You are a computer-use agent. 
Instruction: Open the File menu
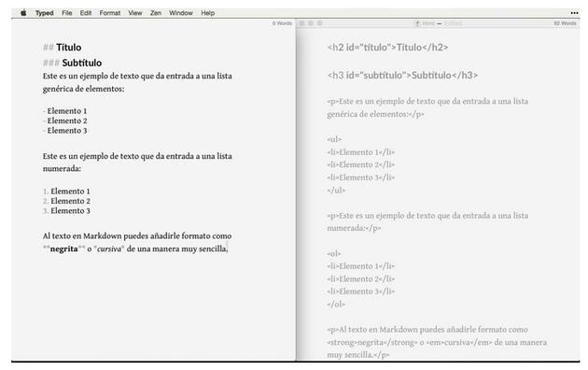(x=67, y=13)
